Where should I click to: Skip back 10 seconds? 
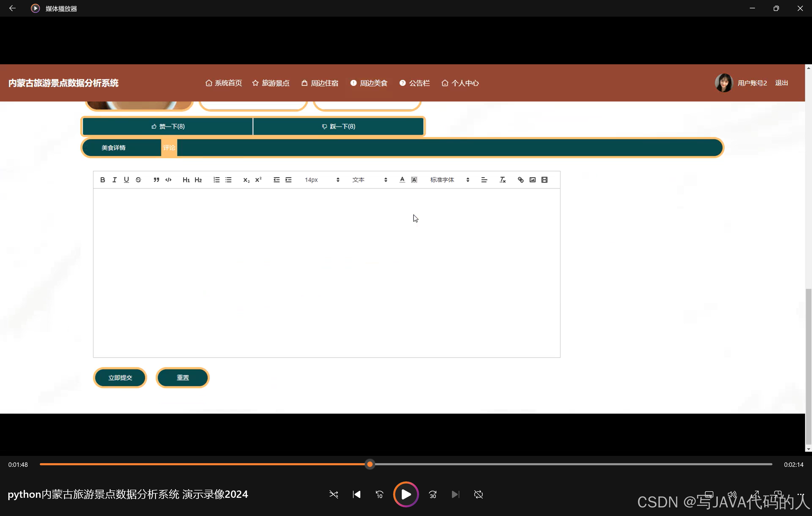pyautogui.click(x=379, y=494)
